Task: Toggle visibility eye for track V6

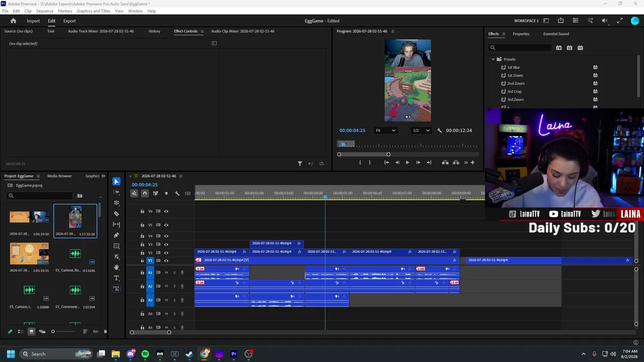Action: click(x=166, y=211)
